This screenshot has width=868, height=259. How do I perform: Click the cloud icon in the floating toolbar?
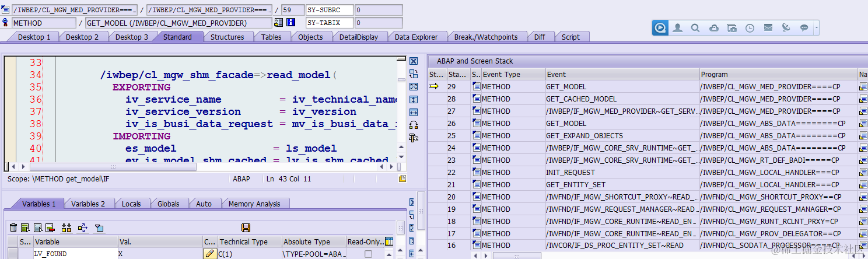(713, 27)
